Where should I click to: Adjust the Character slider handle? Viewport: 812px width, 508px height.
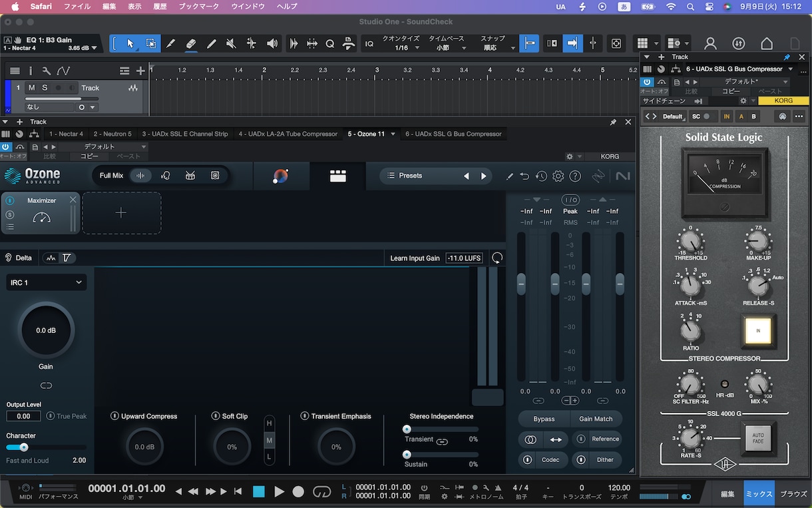coord(24,447)
